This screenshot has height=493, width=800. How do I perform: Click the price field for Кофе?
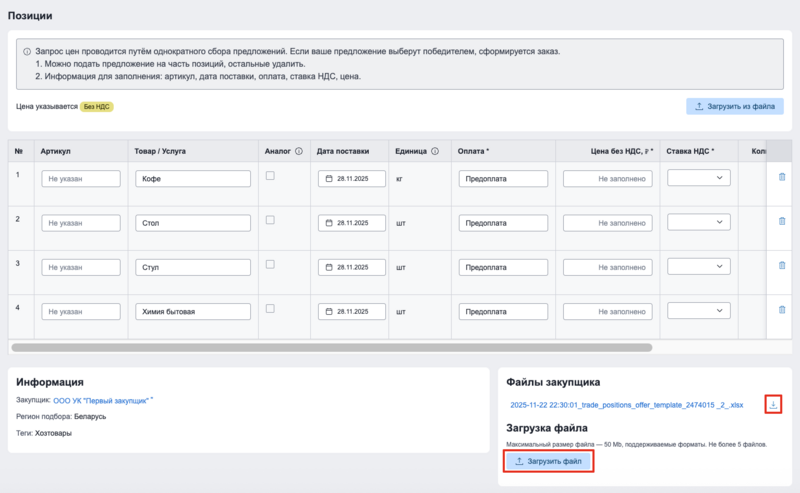click(608, 179)
